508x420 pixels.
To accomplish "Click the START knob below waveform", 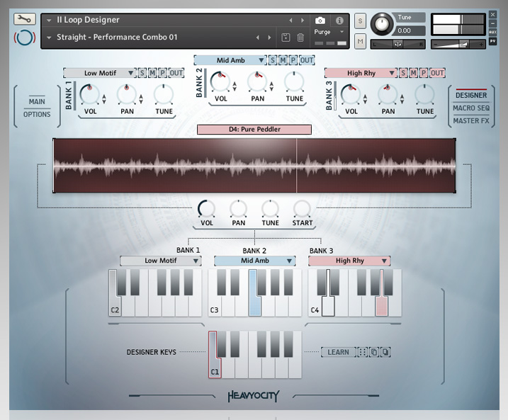I will tap(302, 209).
